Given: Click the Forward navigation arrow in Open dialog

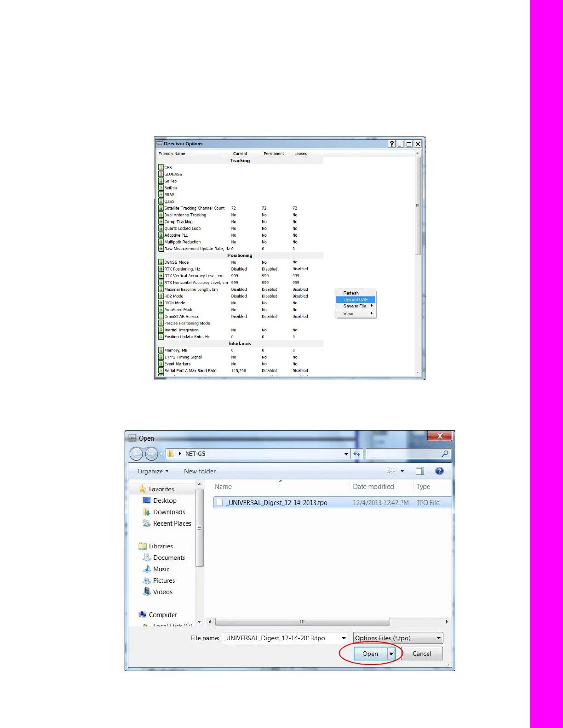Looking at the screenshot, I should click(x=151, y=454).
